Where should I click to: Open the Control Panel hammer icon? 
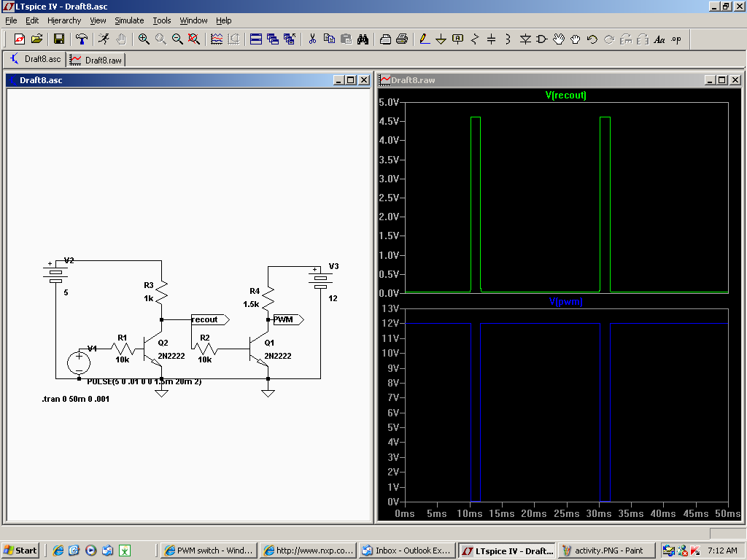pyautogui.click(x=82, y=39)
